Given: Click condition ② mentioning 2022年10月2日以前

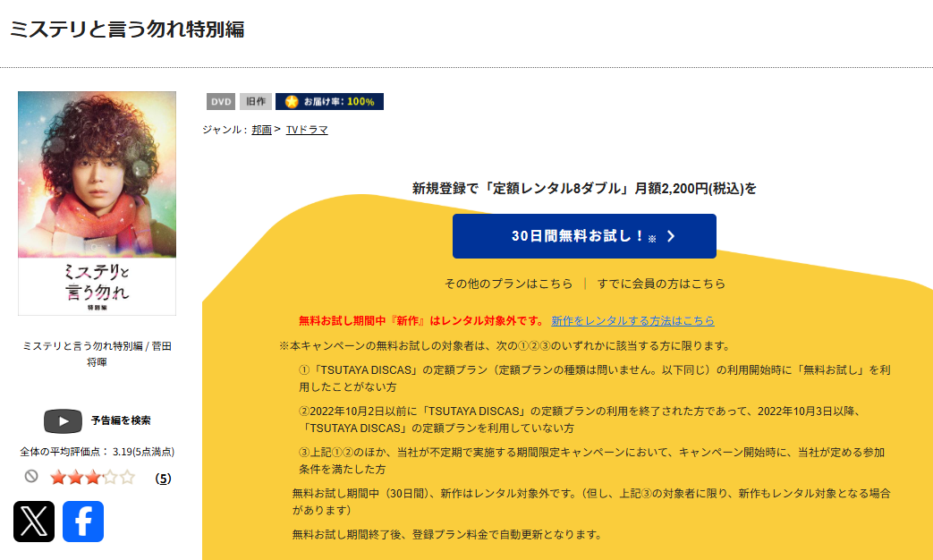Looking at the screenshot, I should coord(581,420).
